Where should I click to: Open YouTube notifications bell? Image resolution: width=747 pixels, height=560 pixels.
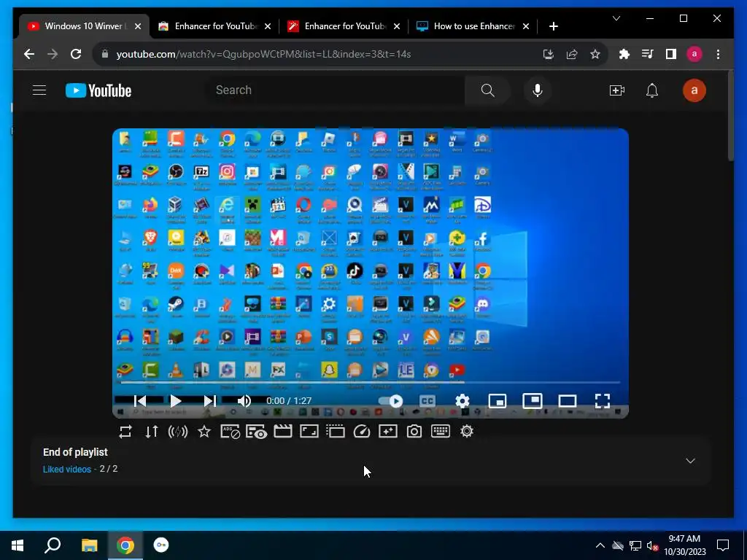tap(651, 90)
